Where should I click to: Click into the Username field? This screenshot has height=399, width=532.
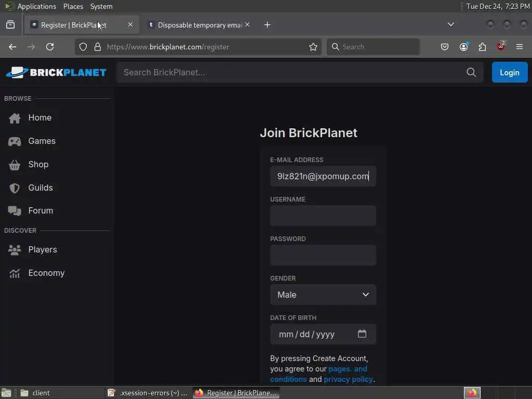coord(323,216)
